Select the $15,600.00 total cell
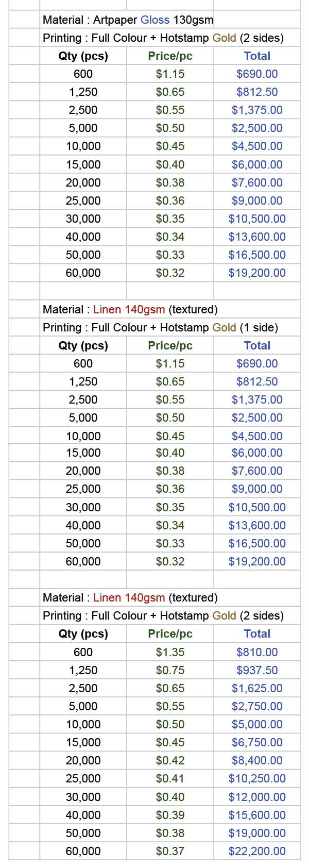This screenshot has height=868, width=309. coord(257,815)
